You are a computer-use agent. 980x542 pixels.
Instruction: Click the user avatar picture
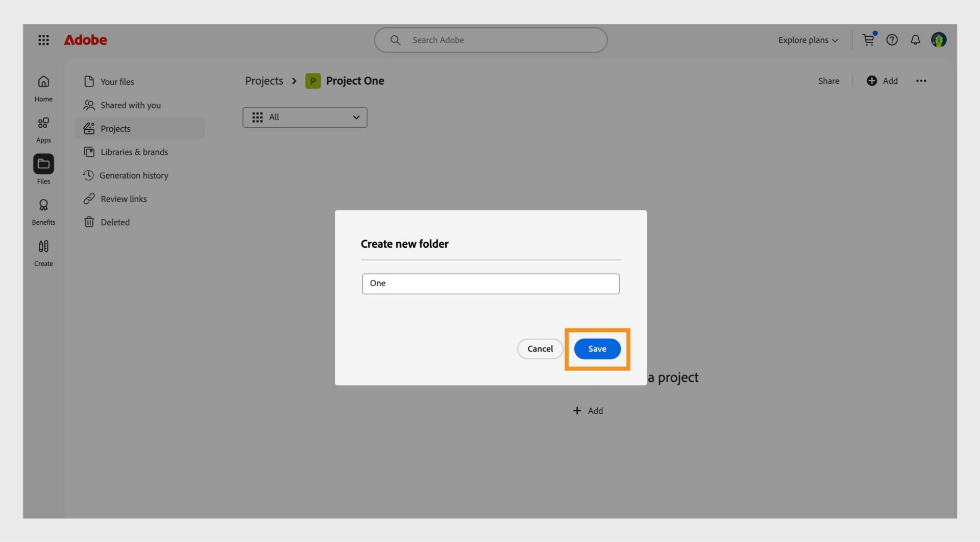940,40
